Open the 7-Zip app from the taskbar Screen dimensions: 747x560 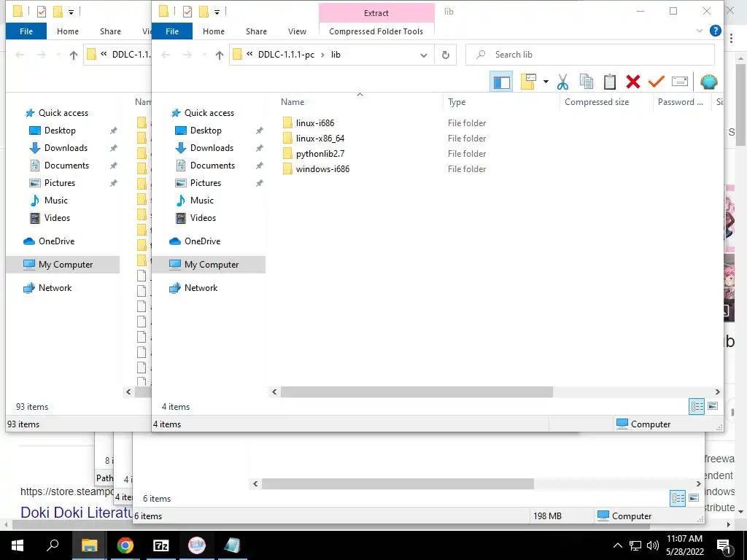pyautogui.click(x=161, y=545)
